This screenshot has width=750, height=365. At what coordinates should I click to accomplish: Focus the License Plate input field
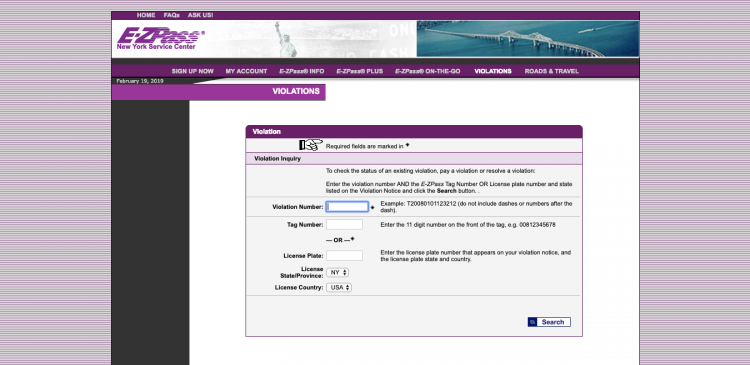(x=344, y=255)
